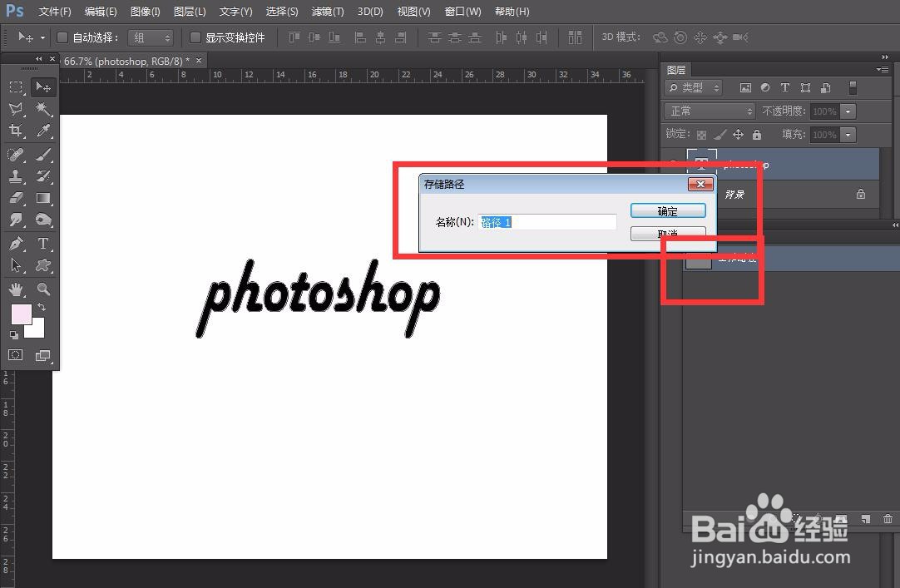Select the Eraser tool
This screenshot has width=900, height=588.
[x=16, y=198]
